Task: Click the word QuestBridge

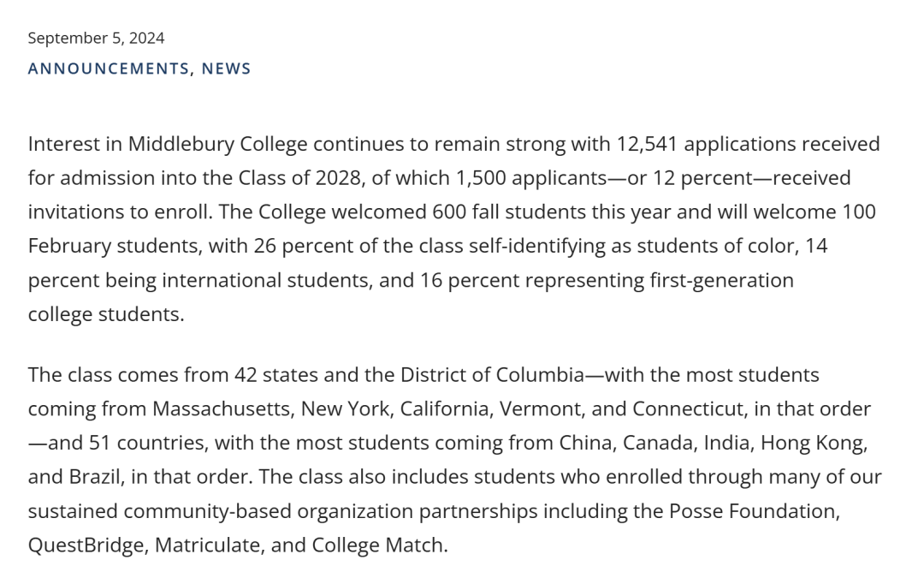Action: 86,545
